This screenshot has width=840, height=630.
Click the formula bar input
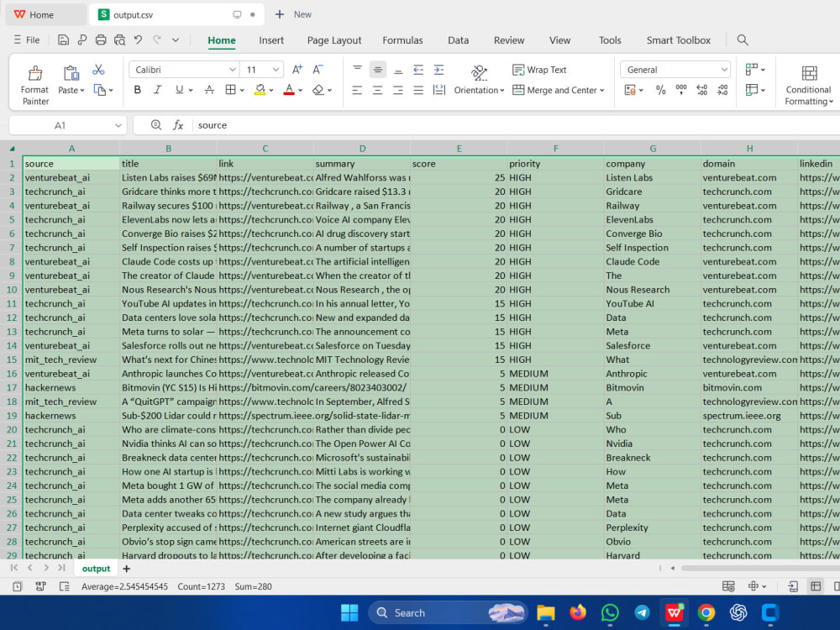coord(517,125)
